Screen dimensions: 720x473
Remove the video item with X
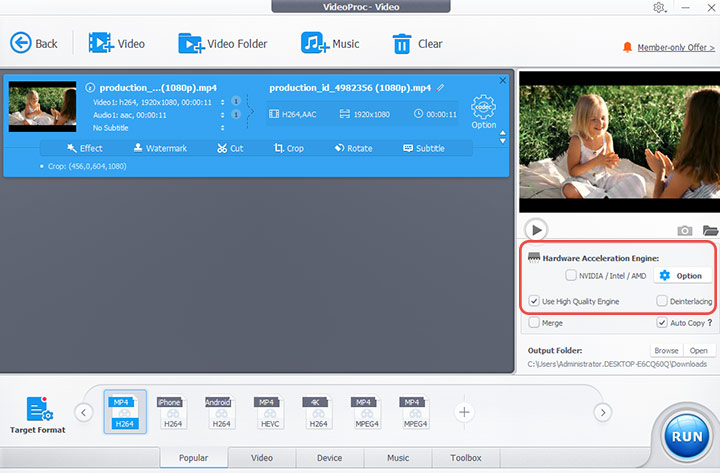(x=503, y=80)
